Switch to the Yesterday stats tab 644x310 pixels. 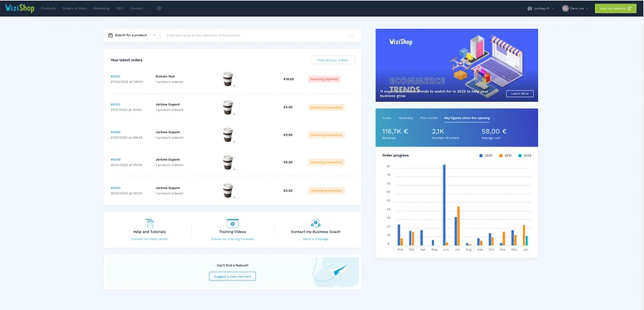point(406,118)
